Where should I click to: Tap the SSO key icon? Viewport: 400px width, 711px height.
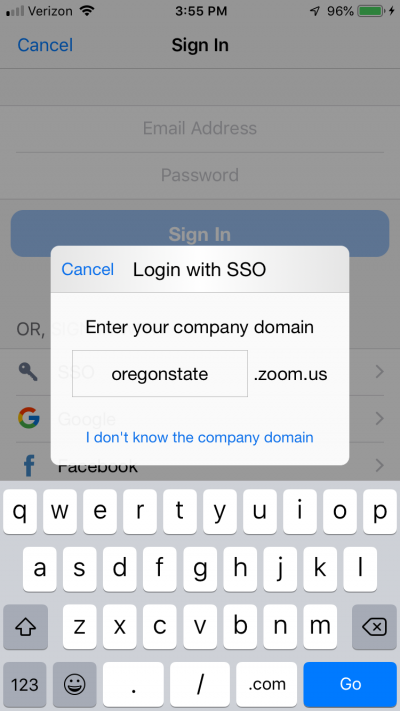(x=29, y=372)
